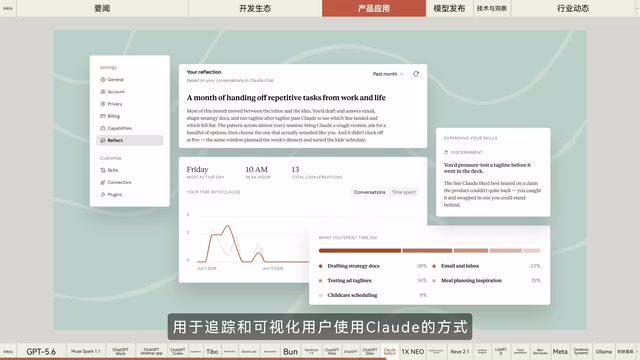Click the reflection headline about repetitive tasks
Screen dimensions: 640x360
(x=286, y=98)
